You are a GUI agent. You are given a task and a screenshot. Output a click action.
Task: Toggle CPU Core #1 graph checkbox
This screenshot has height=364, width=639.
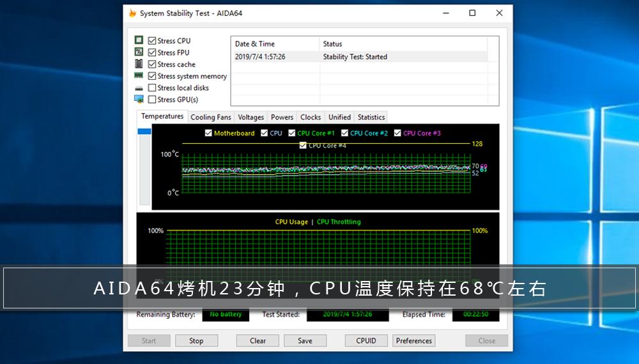coord(292,133)
